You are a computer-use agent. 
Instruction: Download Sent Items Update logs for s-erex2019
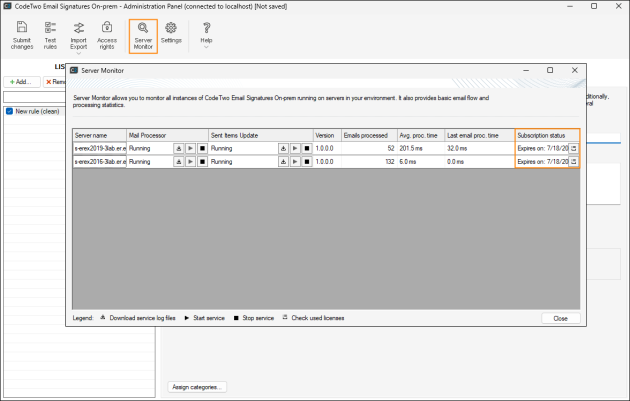[283, 149]
